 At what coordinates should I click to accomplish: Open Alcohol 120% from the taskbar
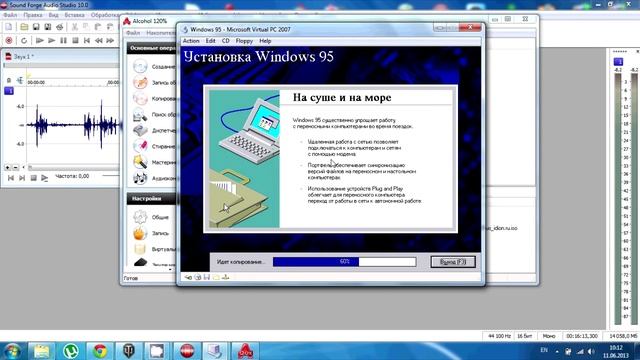pos(245,351)
